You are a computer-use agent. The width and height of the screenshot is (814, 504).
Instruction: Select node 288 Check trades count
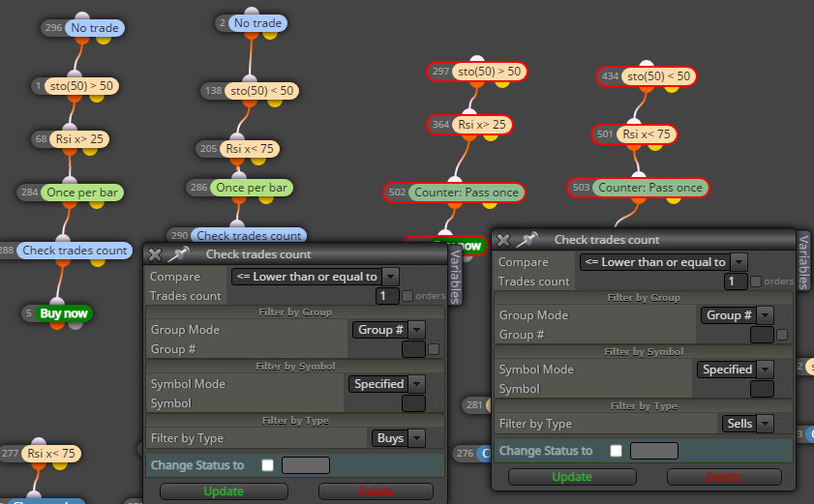point(66,251)
